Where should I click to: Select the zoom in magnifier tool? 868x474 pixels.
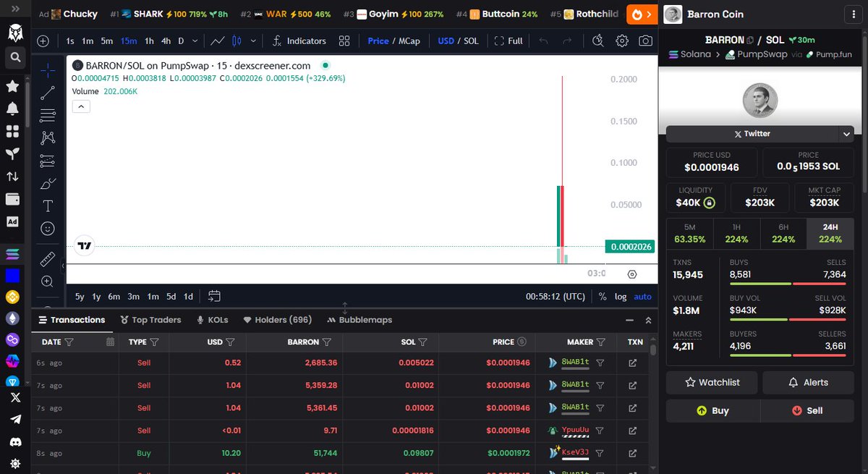point(48,281)
